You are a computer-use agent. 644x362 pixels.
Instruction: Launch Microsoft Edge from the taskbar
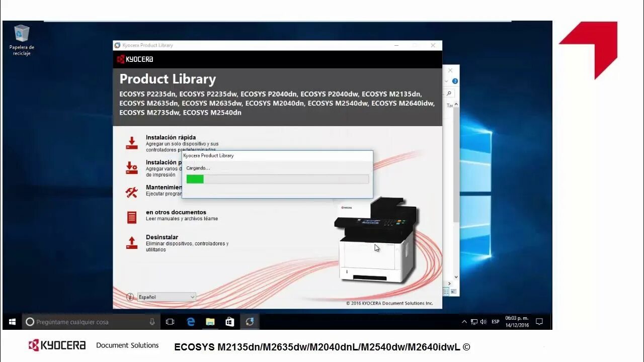[191, 322]
